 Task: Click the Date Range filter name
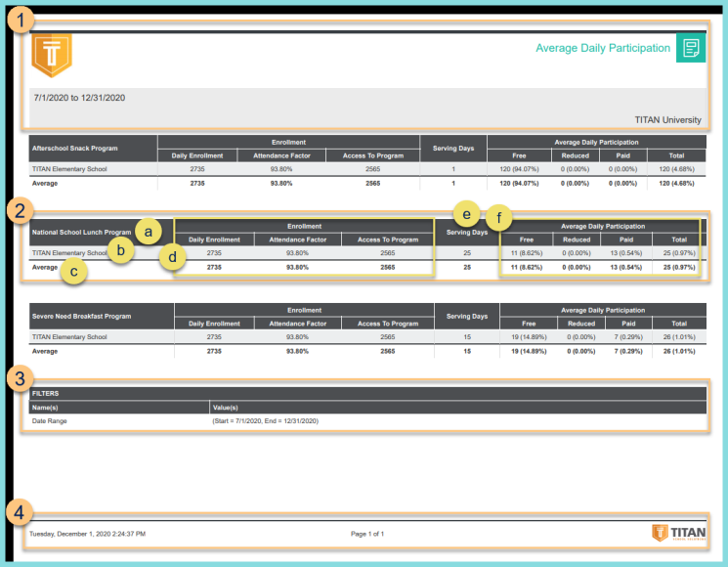tap(49, 421)
